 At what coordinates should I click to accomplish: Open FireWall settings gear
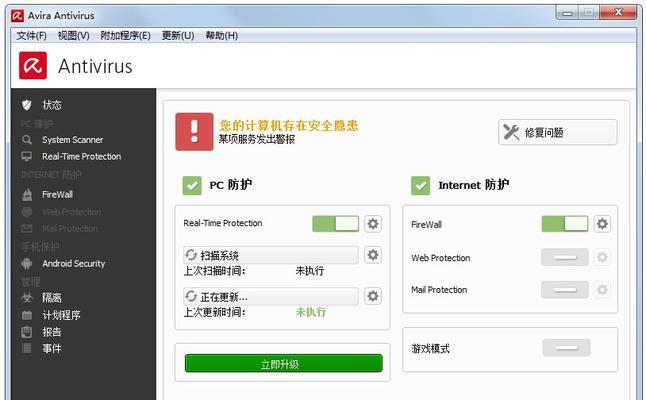[x=602, y=224]
